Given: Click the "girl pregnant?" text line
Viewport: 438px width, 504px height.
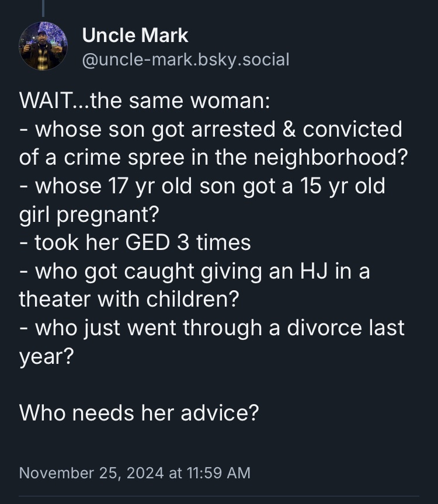Looking at the screenshot, I should pos(89,214).
